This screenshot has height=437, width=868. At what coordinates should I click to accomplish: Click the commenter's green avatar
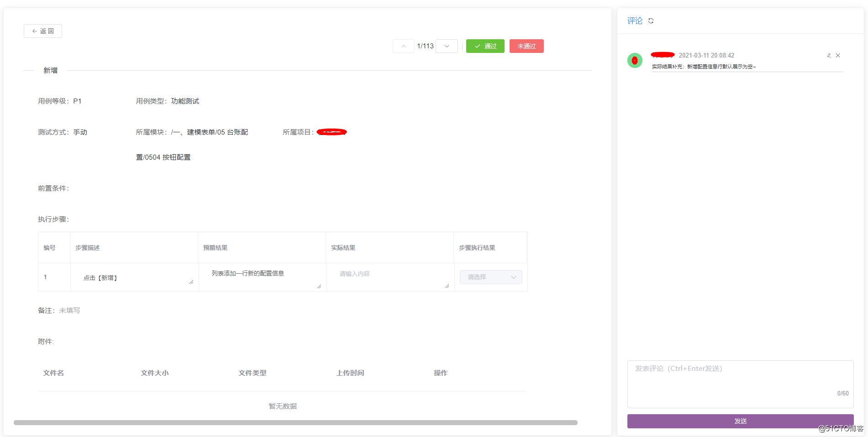(635, 60)
